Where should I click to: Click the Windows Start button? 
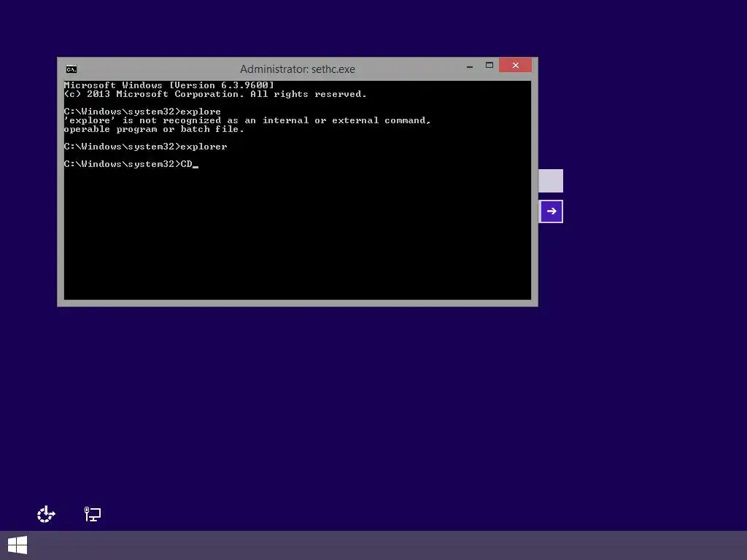18,545
